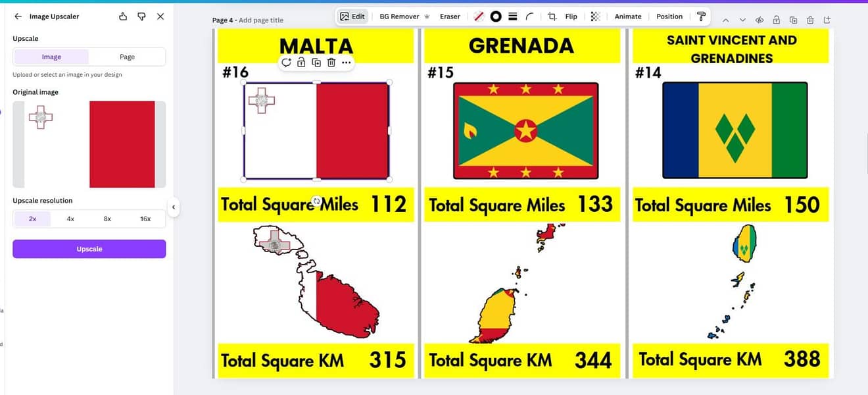Open the border weight lines icon
The width and height of the screenshot is (868, 395).
(x=513, y=16)
